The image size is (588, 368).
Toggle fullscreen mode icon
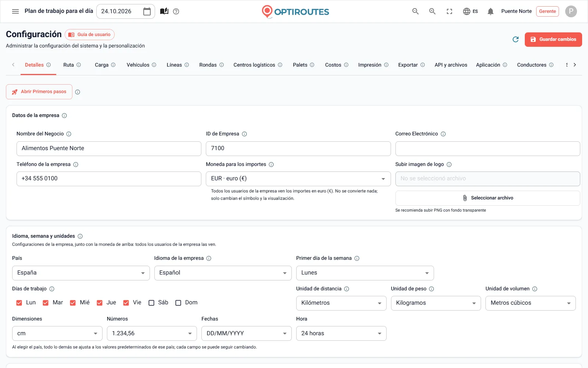click(449, 11)
